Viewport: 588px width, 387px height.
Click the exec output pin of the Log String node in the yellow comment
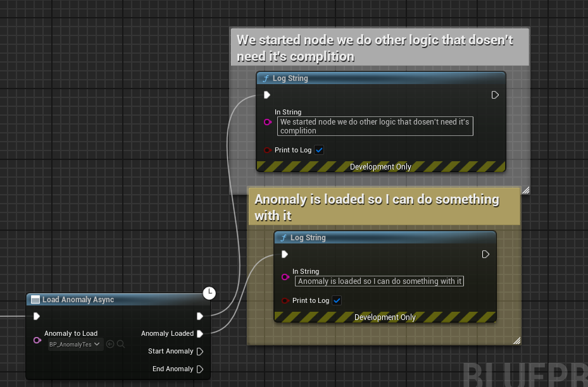pos(485,254)
